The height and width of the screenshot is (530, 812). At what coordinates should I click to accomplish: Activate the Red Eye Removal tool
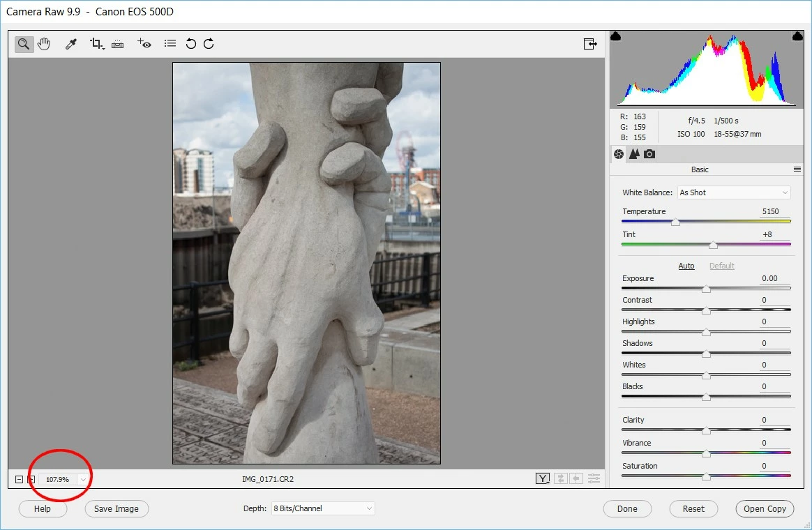point(144,43)
